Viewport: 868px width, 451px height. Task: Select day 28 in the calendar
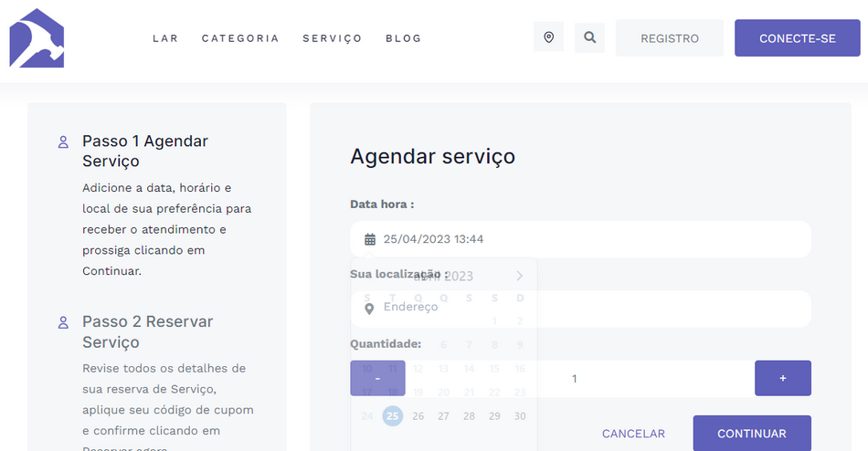coord(469,415)
